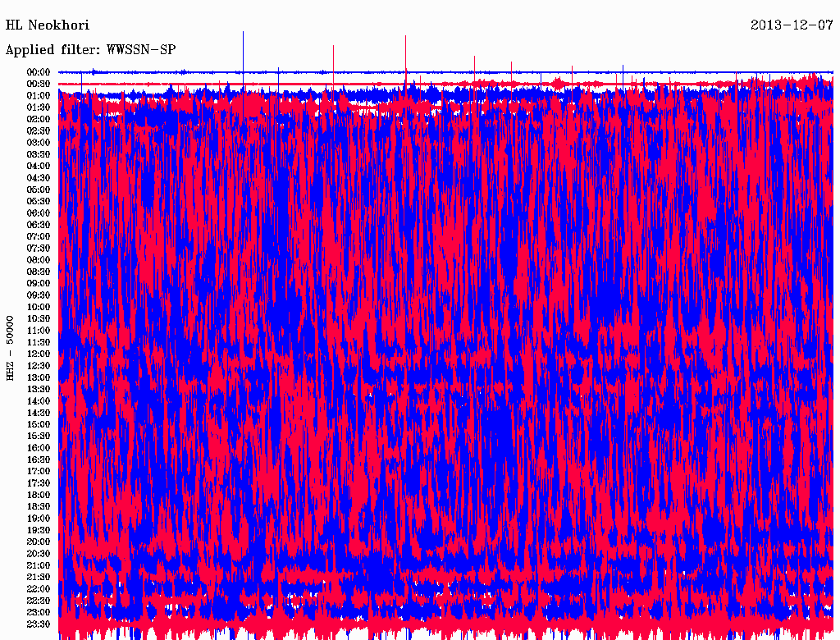Click the 21:00 time row label

(39, 566)
